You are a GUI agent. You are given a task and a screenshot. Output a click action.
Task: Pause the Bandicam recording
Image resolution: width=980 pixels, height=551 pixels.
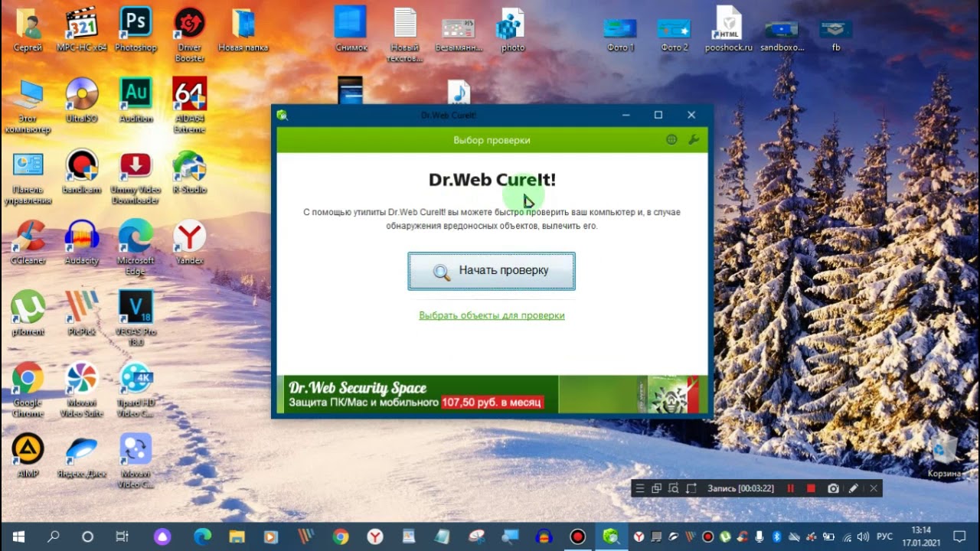pos(791,488)
